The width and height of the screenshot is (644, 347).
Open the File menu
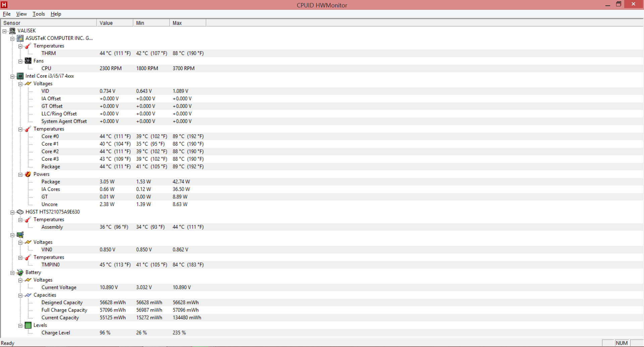[x=7, y=14]
